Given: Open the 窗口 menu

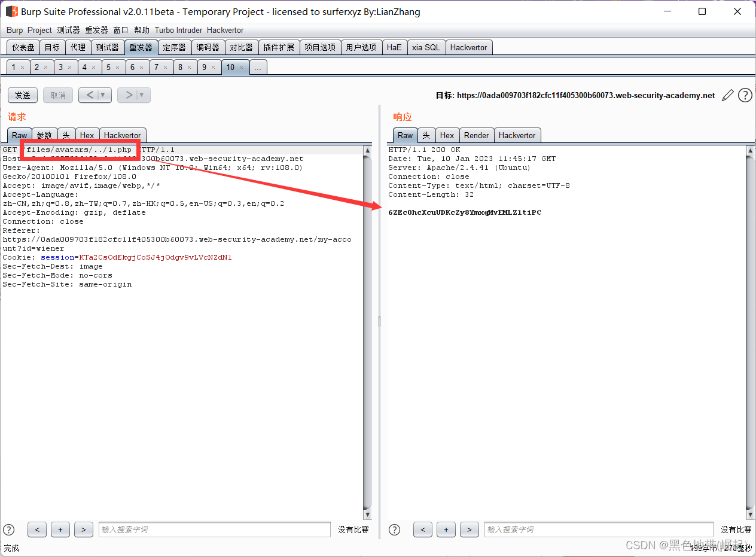Looking at the screenshot, I should (121, 30).
